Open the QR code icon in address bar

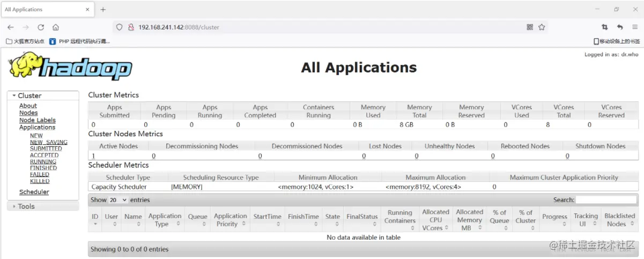(x=530, y=27)
